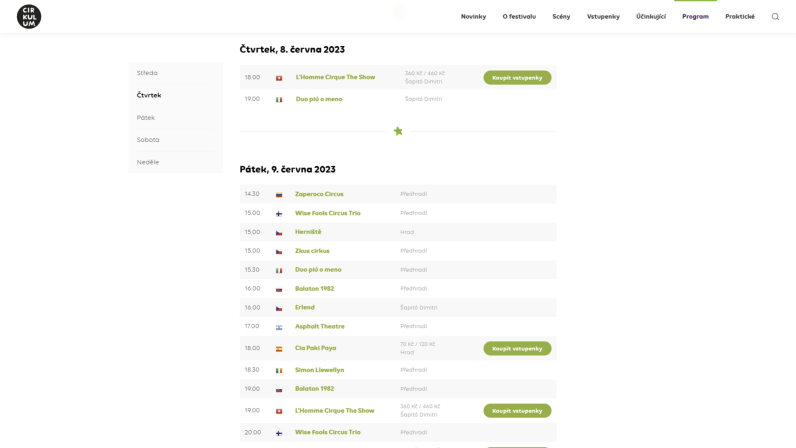Jump to Středa in the day sidebar
Screen dimensions: 796x448
pos(147,73)
